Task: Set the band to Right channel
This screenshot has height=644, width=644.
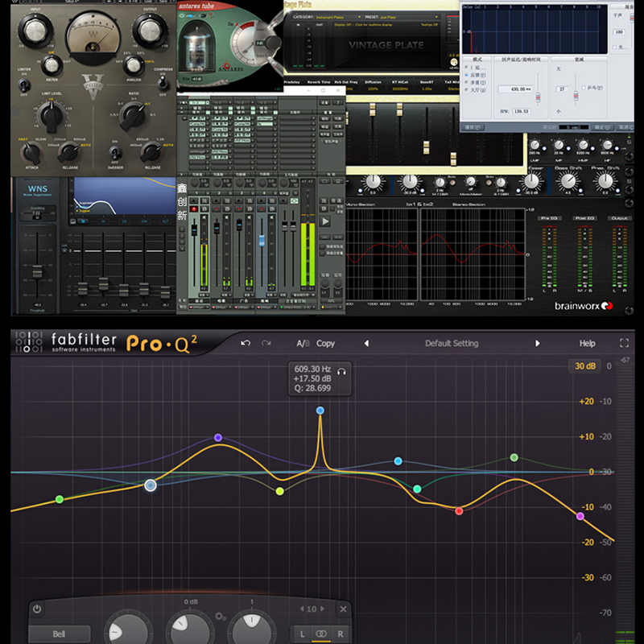Action: (x=341, y=634)
